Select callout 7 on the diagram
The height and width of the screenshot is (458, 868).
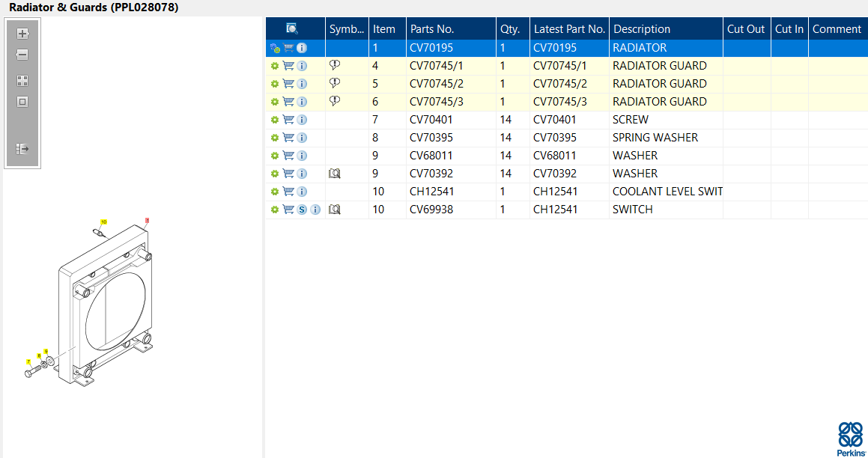pyautogui.click(x=28, y=361)
